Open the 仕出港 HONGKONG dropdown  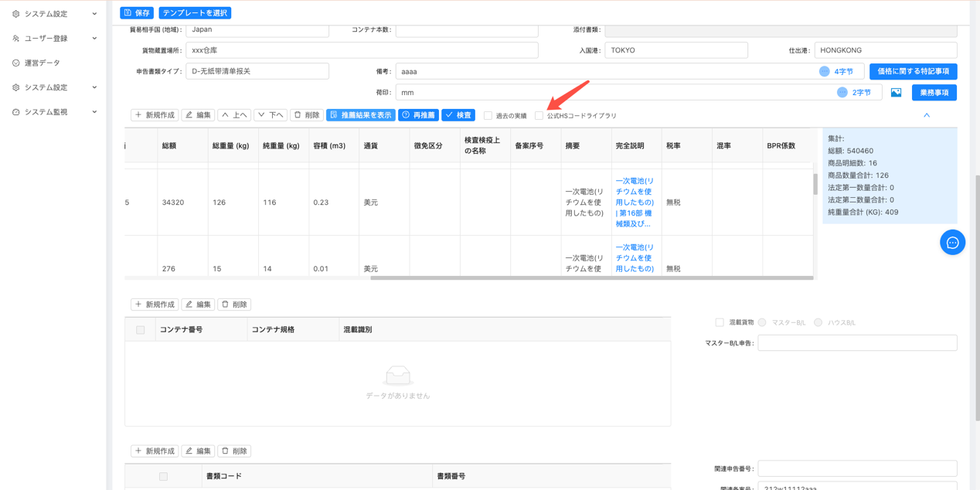click(886, 50)
